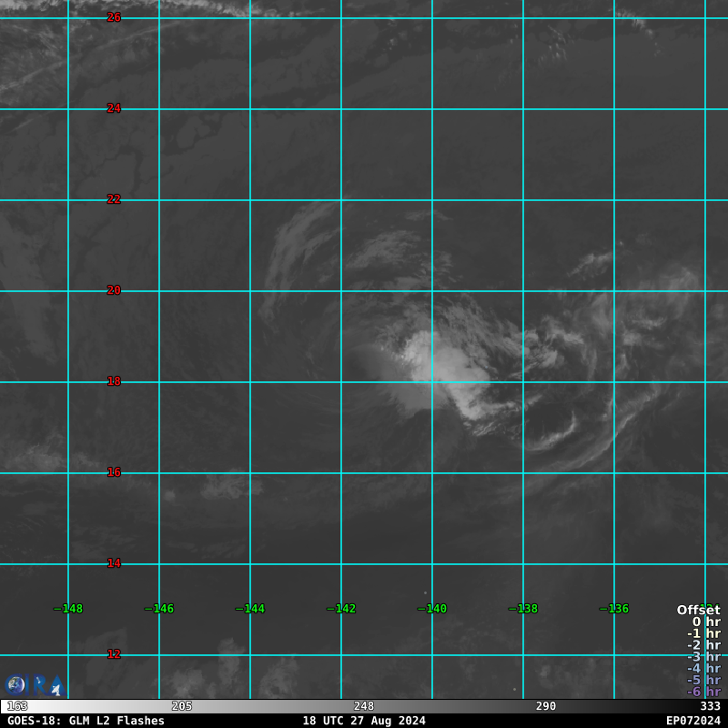This screenshot has width=728, height=728.
Task: Click the 290 value on the colorbar
Action: point(545,706)
